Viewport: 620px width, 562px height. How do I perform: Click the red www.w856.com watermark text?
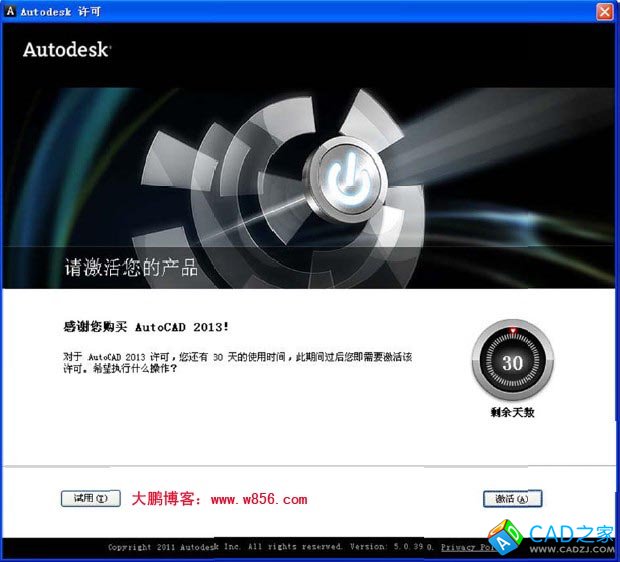[258, 499]
